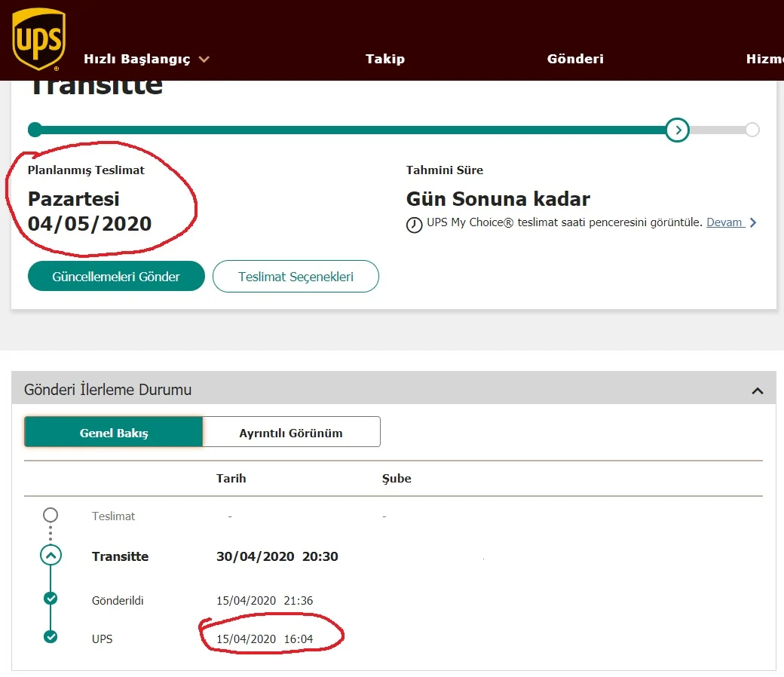The image size is (784, 677).
Task: Click the Gün Sonuna kadar text
Action: pos(498,199)
